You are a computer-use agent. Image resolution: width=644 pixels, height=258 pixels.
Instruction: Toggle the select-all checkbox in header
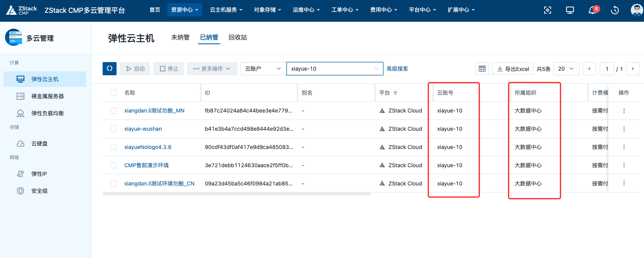click(113, 93)
